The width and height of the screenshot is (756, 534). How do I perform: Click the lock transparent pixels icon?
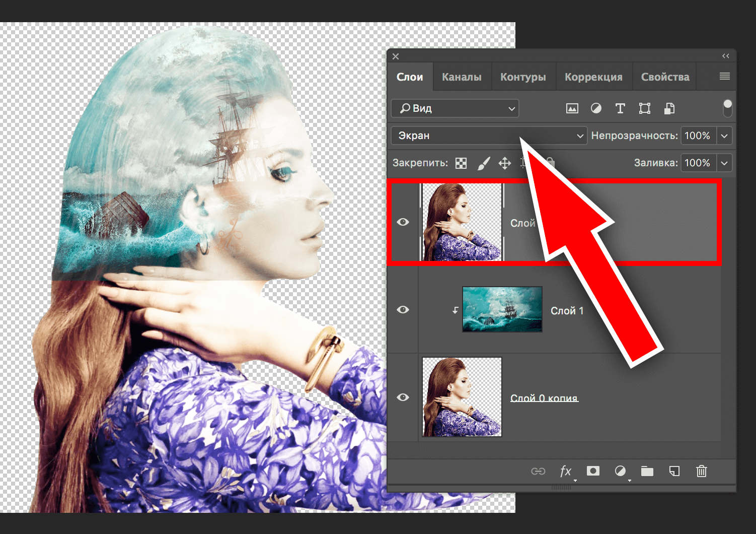tap(461, 163)
